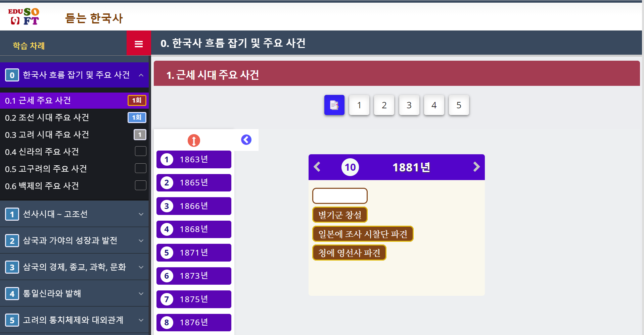Go to previous year card arrow
This screenshot has width=644, height=335.
[x=317, y=167]
